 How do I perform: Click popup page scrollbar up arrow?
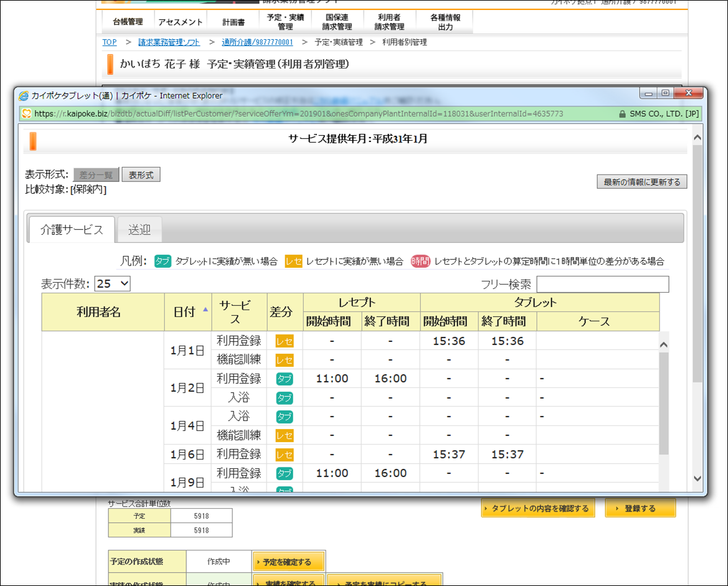click(697, 138)
